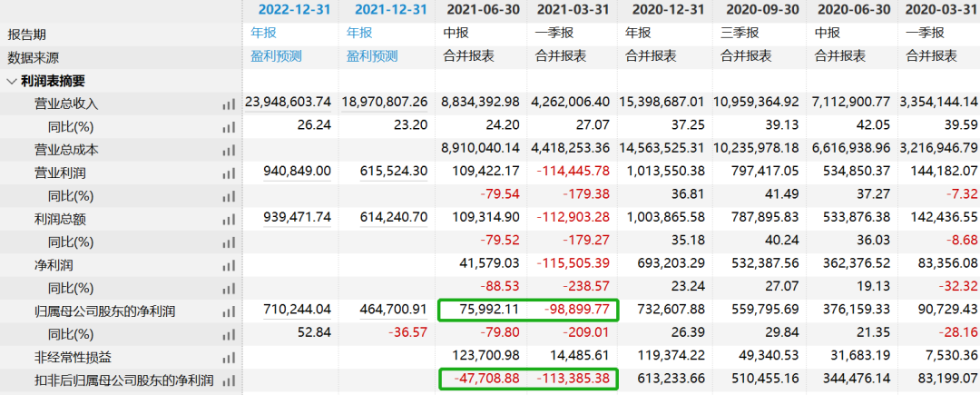Open chart icon for 同比(%) under 净利润
The width and height of the screenshot is (980, 395).
pos(229,290)
